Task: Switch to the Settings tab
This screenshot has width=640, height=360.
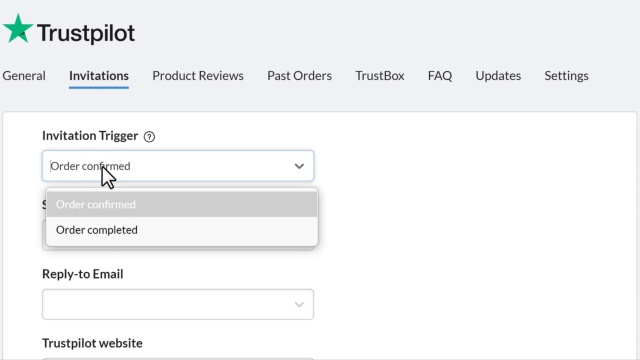Action: tap(566, 76)
